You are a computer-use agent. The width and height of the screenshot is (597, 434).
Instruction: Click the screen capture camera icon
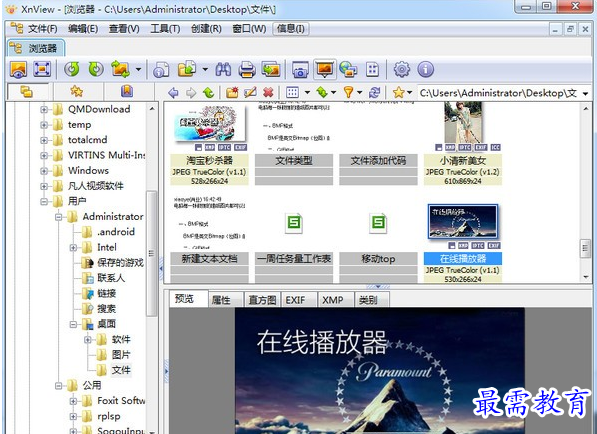(300, 70)
